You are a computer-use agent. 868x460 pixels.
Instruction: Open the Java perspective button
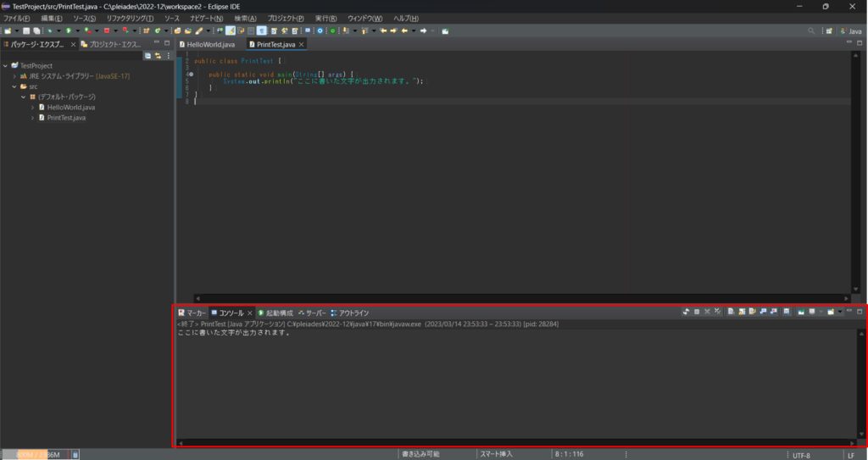(849, 30)
